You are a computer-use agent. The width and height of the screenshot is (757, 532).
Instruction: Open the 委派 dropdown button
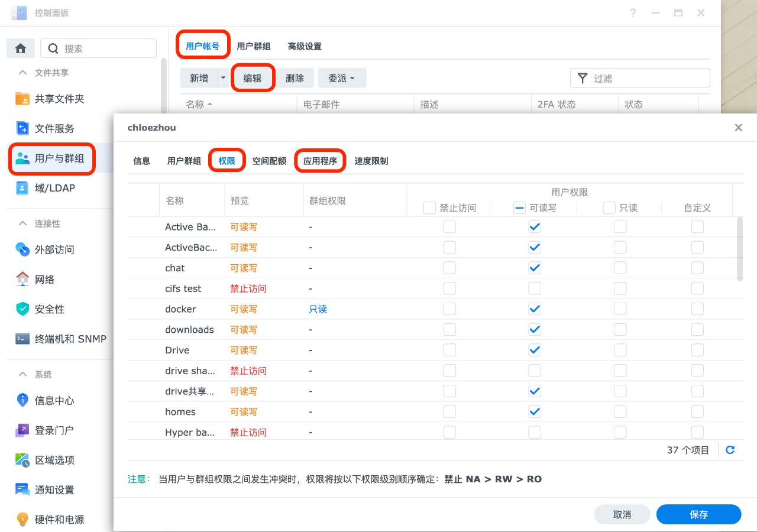[342, 78]
